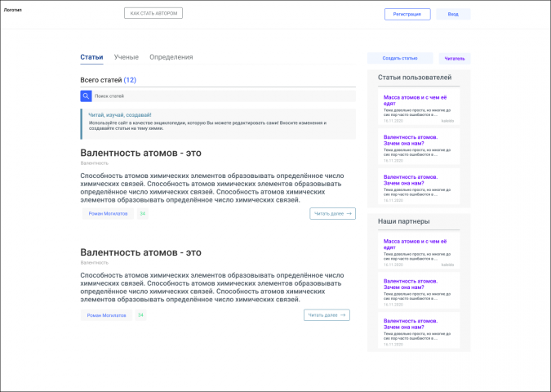This screenshot has width=551, height=392.
Task: Click the article count (12) link
Action: [x=130, y=80]
